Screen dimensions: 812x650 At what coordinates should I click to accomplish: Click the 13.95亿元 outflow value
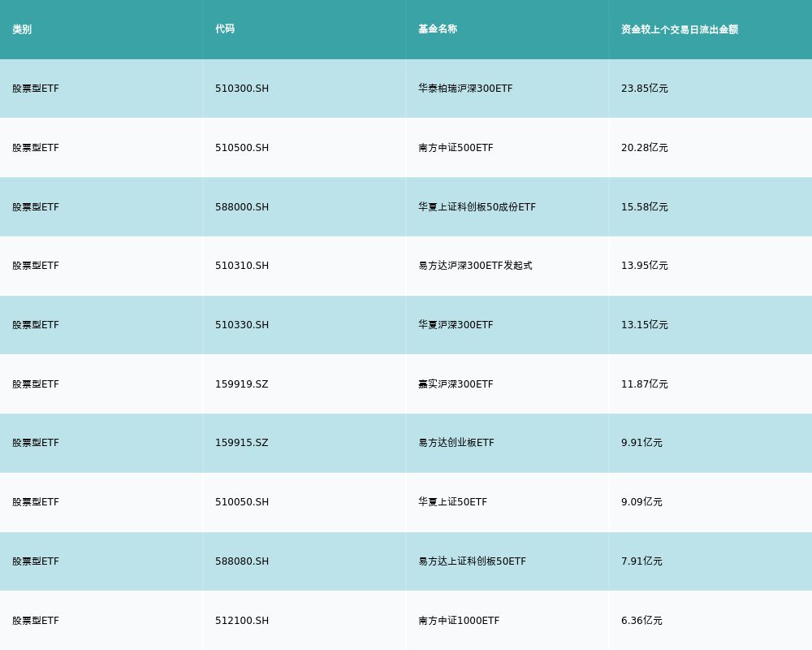tap(645, 266)
